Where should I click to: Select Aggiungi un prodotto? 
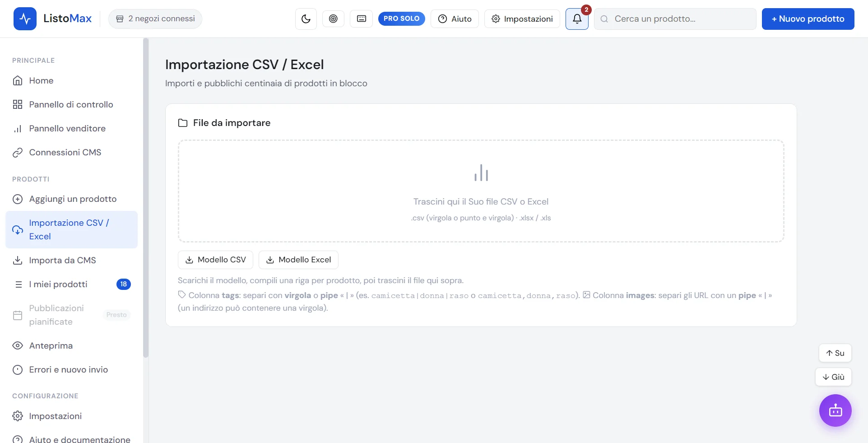[x=71, y=199]
